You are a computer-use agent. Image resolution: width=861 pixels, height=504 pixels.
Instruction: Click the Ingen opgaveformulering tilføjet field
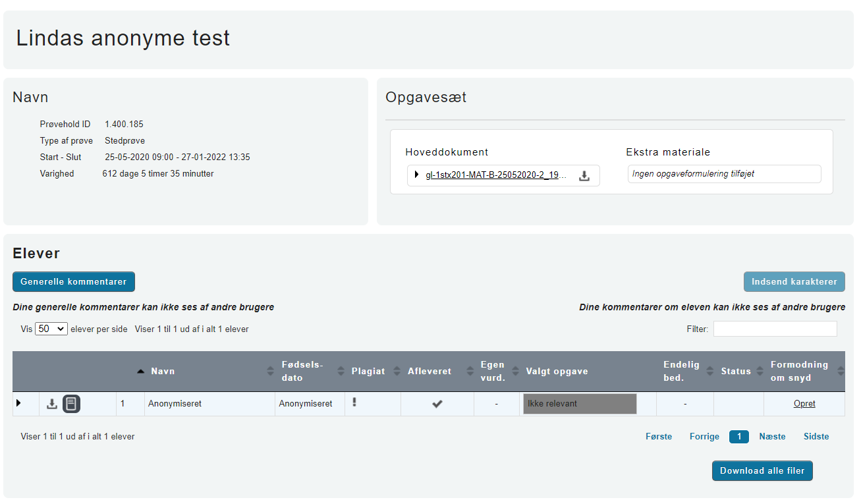coord(725,174)
